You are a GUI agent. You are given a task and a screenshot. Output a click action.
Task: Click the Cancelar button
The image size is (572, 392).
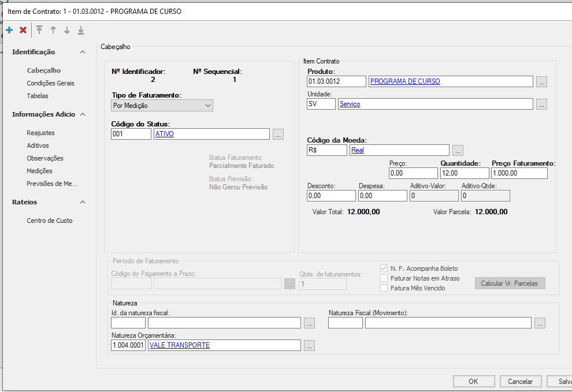coord(520,381)
